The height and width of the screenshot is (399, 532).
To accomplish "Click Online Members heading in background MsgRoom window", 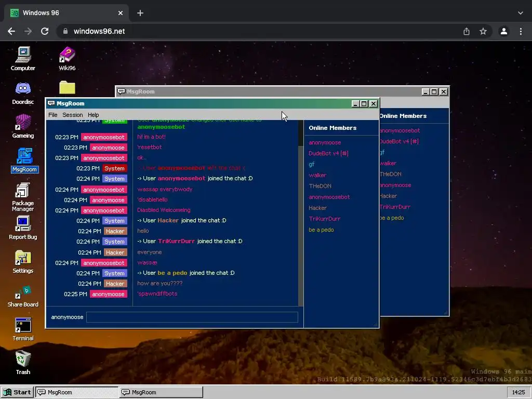I will tap(403, 116).
